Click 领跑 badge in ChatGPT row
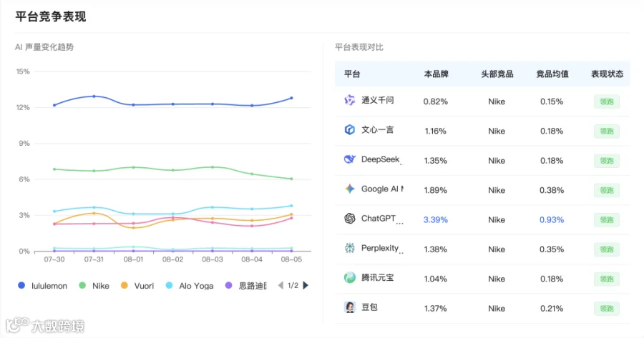The image size is (644, 338). pos(607,219)
